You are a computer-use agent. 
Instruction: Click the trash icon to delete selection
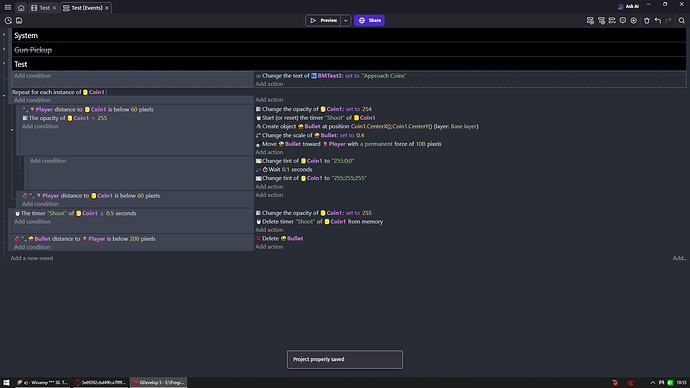[646, 21]
